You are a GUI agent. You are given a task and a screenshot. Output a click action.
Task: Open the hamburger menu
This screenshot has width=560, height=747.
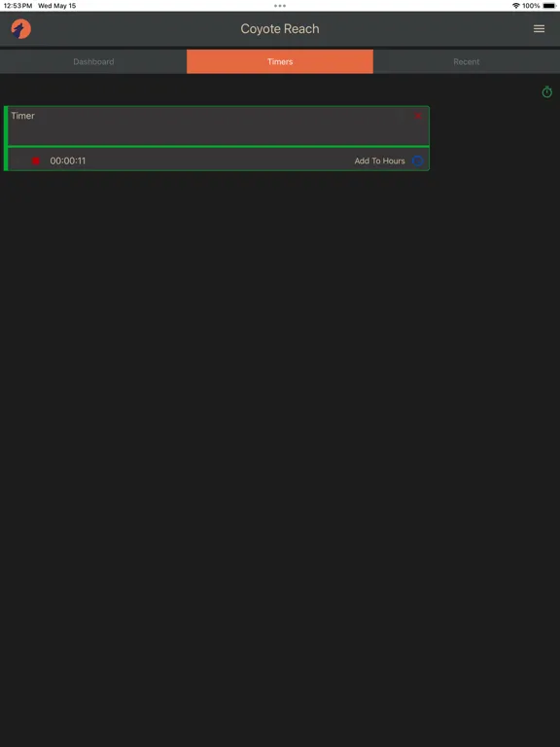(x=539, y=29)
